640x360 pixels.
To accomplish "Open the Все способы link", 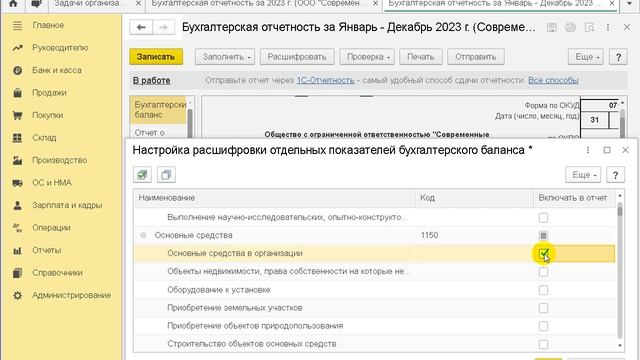I will pyautogui.click(x=553, y=80).
